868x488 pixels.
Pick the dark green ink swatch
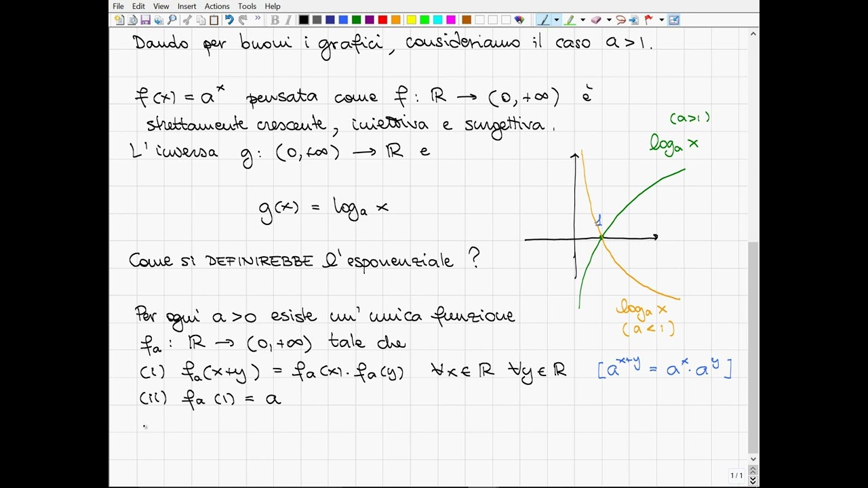(x=356, y=20)
